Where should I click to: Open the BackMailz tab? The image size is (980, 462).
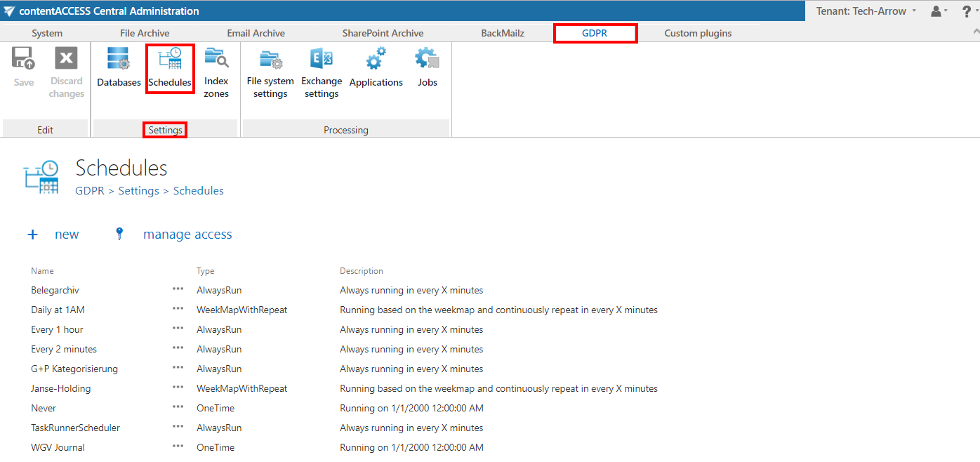tap(502, 33)
